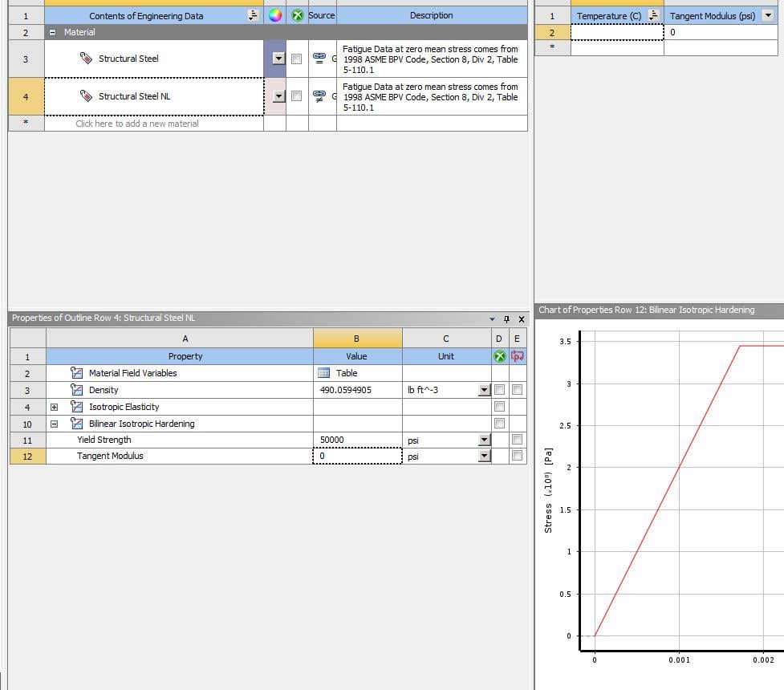Viewport: 784px width, 690px height.
Task: Open Yield Strength psi unit dropdown
Action: coord(484,440)
